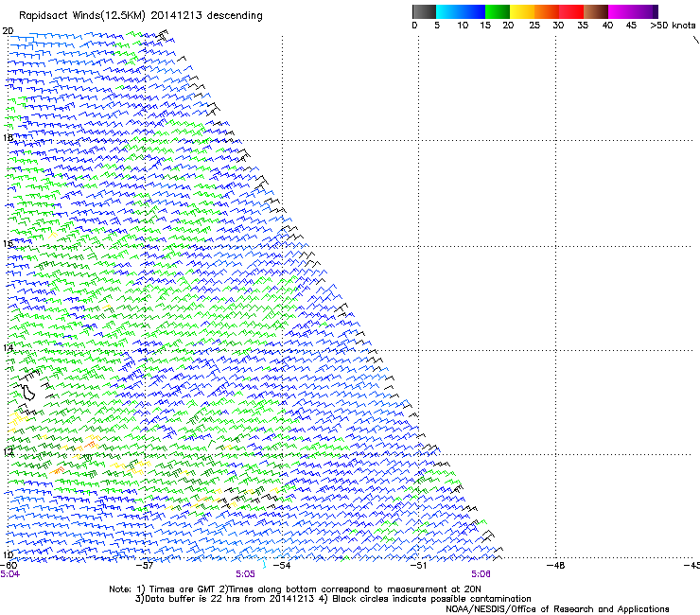The width and height of the screenshot is (700, 615).
Task: Click the purple time label 5:06
Action: 481,574
